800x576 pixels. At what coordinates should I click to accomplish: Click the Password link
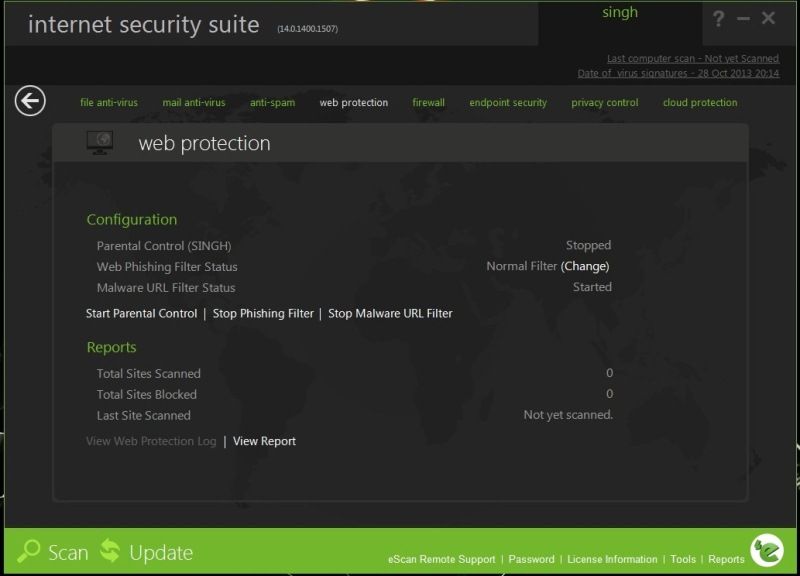pos(531,559)
